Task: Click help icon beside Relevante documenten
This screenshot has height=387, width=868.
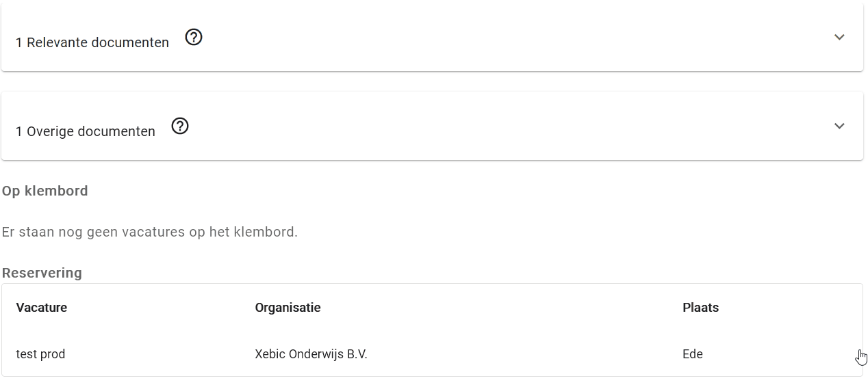Action: [x=194, y=38]
